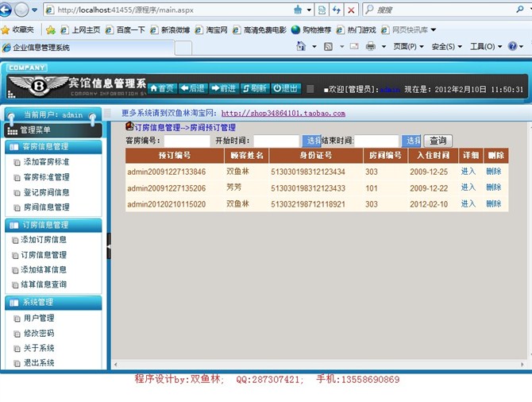
Task: Click the refresh icon in address bar
Action: (x=336, y=10)
